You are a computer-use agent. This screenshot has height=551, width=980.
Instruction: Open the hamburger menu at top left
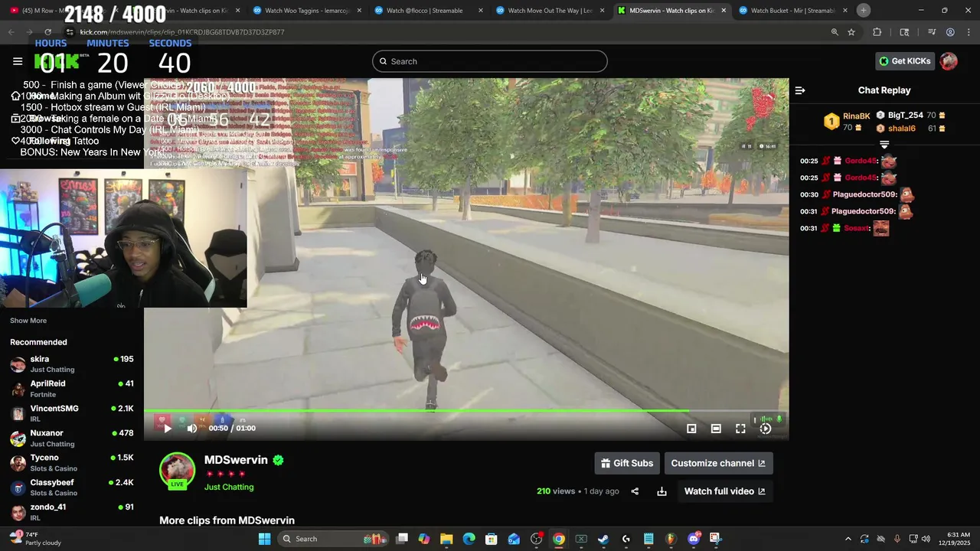[x=18, y=61]
